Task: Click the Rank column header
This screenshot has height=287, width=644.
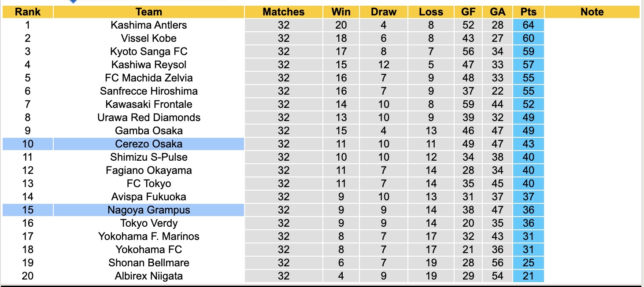Action: [x=28, y=12]
